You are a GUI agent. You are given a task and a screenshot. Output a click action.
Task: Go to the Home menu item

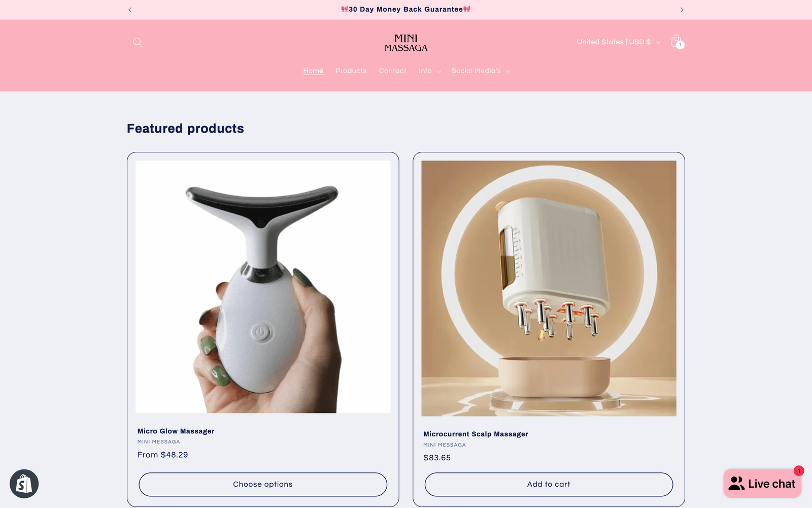[313, 71]
